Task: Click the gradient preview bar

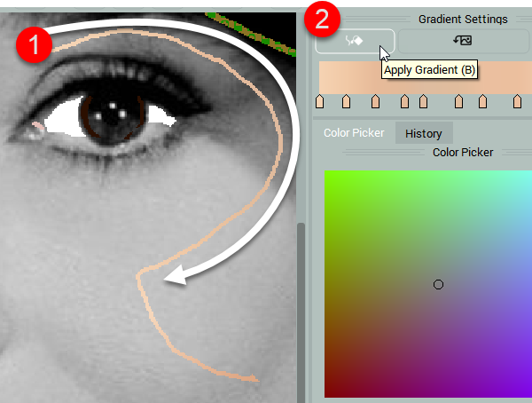Action: (x=426, y=77)
